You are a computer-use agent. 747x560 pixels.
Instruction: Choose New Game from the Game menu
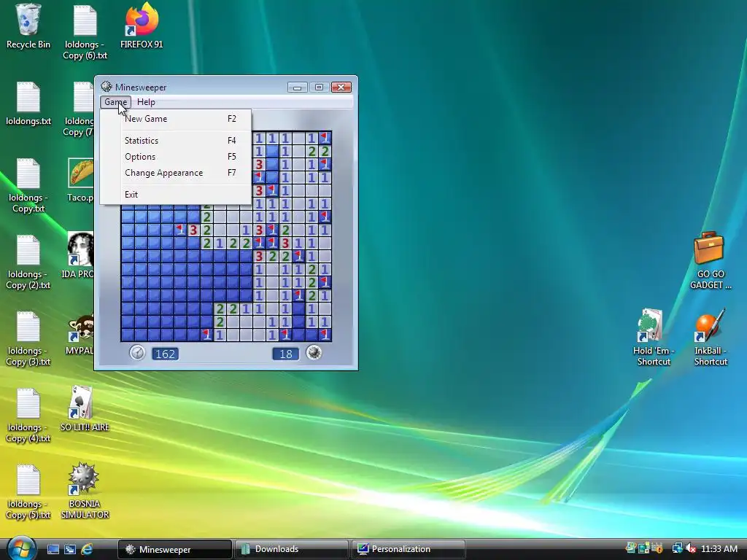point(175,119)
